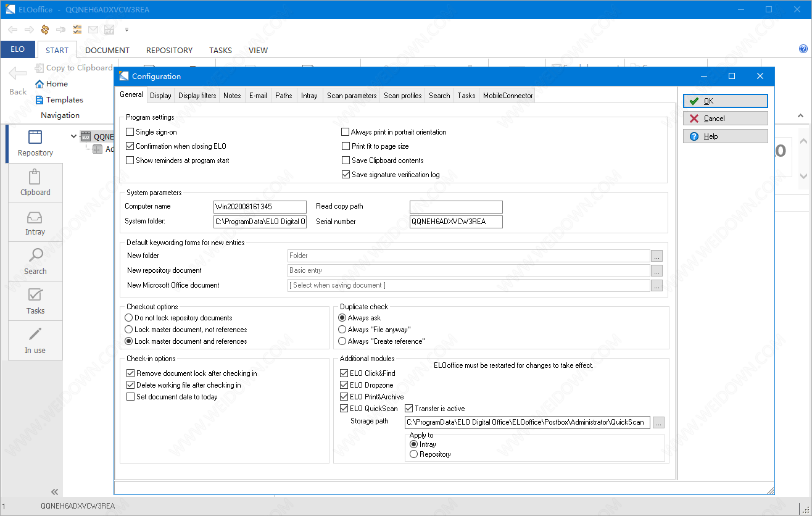Open browse button for New repository document
812x516 pixels.
657,270
